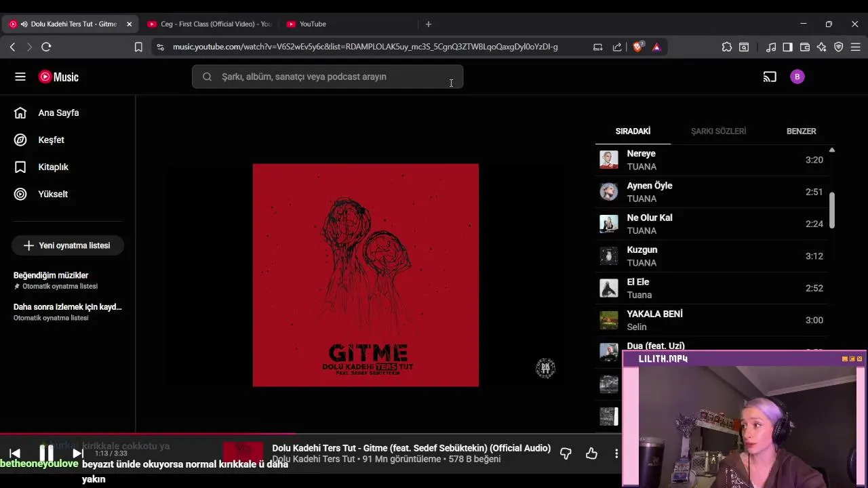Click the browser address bar URL
Screen dimensions: 868x488
(x=365, y=47)
